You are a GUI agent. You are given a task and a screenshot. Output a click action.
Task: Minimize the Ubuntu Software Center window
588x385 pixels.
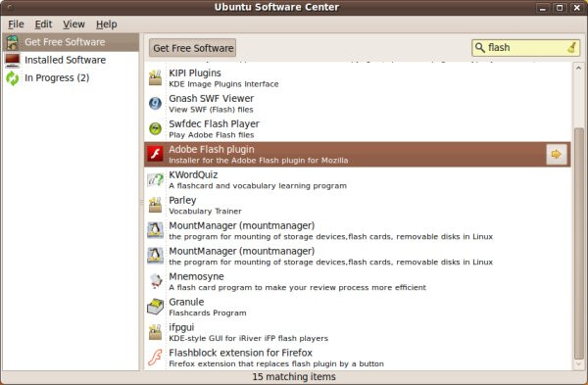tap(542, 8)
